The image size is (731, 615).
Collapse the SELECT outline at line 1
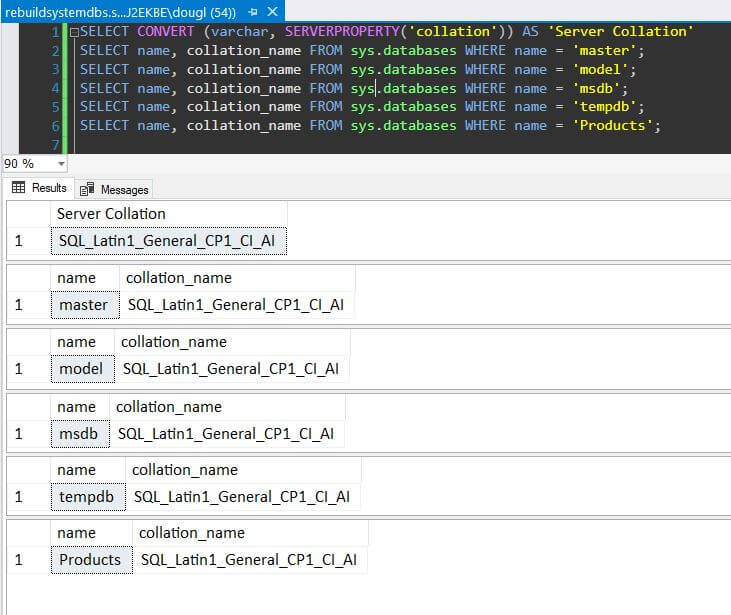tap(72, 32)
